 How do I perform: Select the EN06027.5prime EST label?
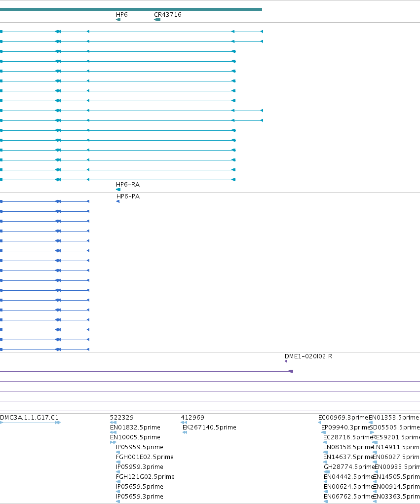pyautogui.click(x=396, y=457)
